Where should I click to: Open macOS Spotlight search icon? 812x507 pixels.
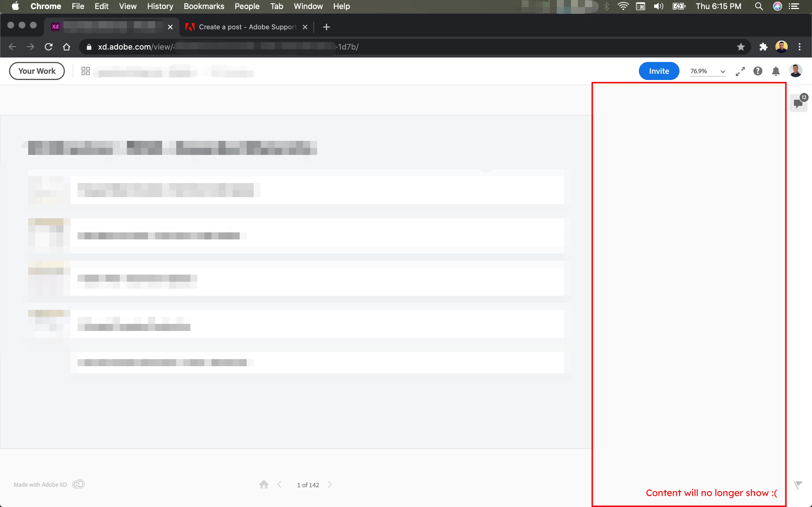759,6
